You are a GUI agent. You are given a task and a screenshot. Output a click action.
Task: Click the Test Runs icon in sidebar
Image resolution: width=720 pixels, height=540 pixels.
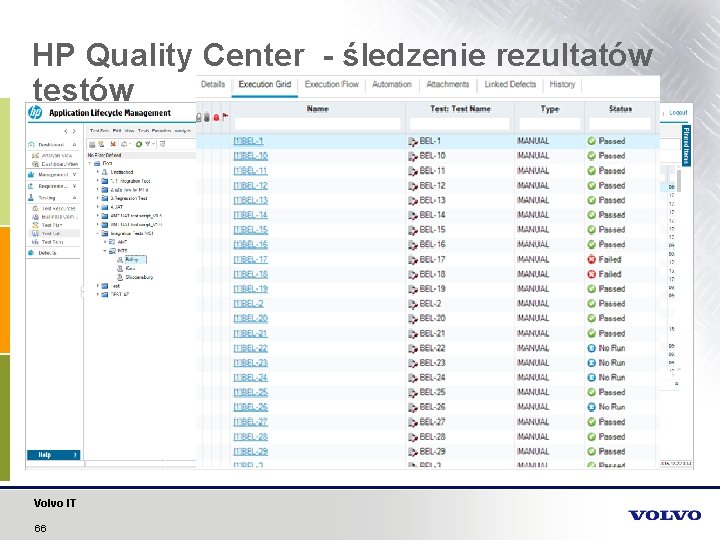click(35, 242)
